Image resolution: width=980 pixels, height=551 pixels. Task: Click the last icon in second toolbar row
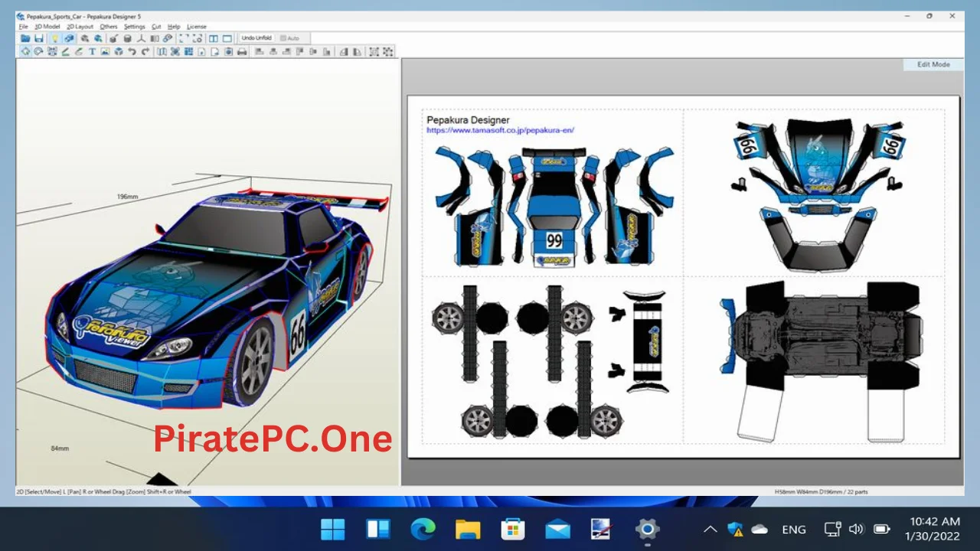tap(387, 51)
